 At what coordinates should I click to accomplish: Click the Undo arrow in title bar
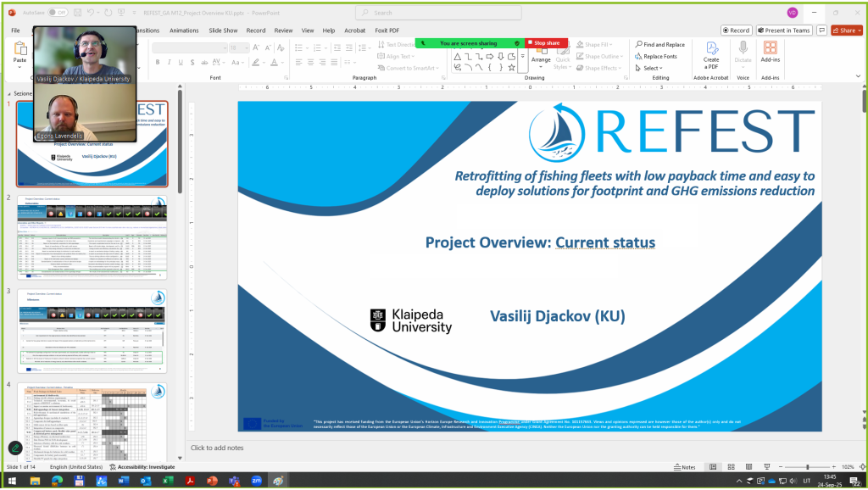click(91, 12)
